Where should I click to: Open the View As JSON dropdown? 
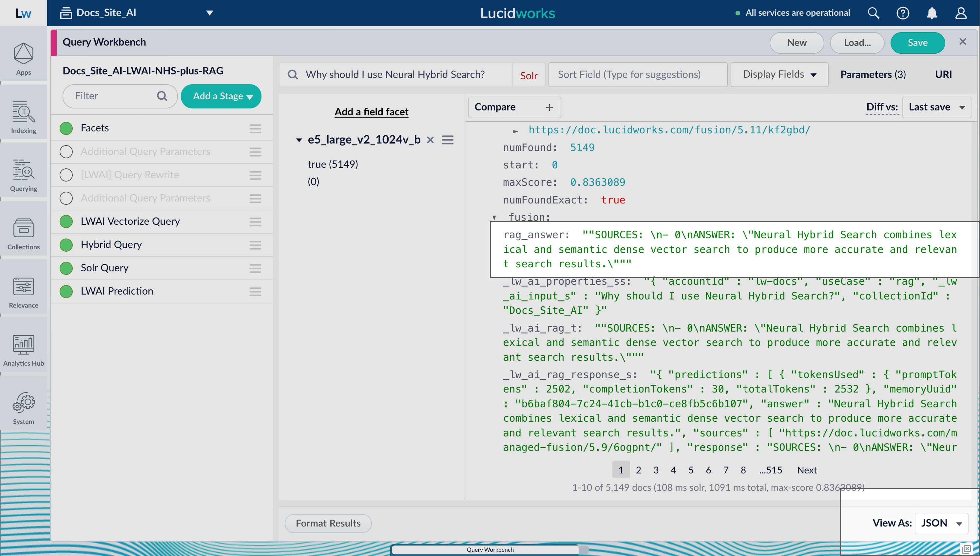click(x=941, y=523)
